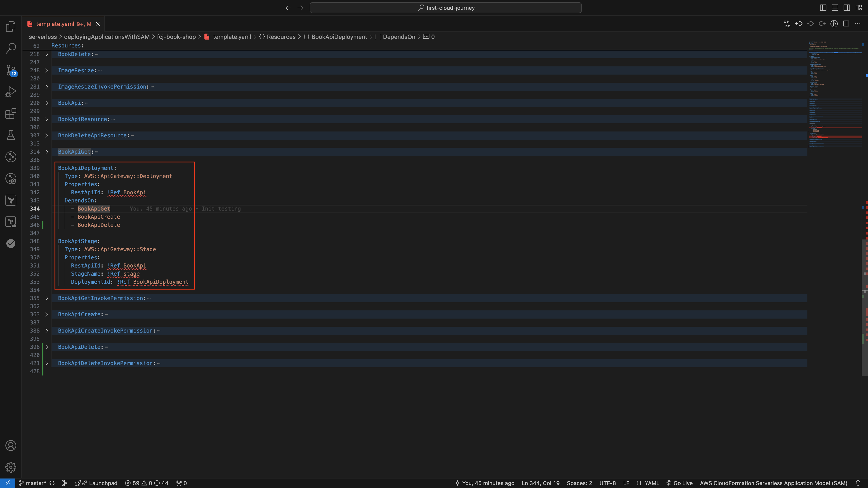This screenshot has height=488, width=868.
Task: Click the remote window indicator
Action: [x=7, y=483]
